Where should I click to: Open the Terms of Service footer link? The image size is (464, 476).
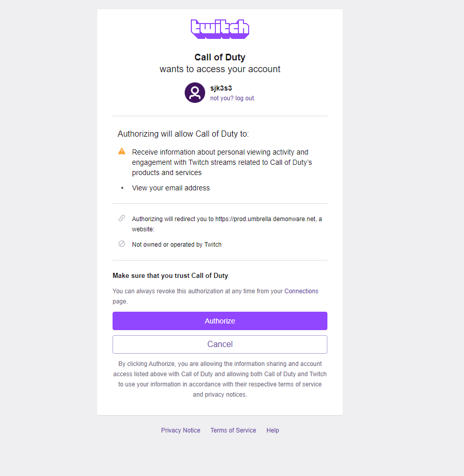tap(233, 430)
